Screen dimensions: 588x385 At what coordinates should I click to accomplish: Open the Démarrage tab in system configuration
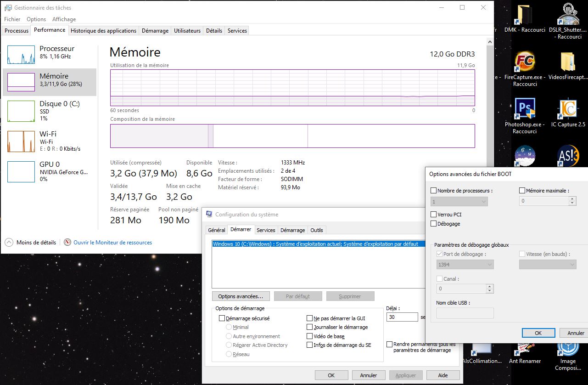(x=293, y=230)
